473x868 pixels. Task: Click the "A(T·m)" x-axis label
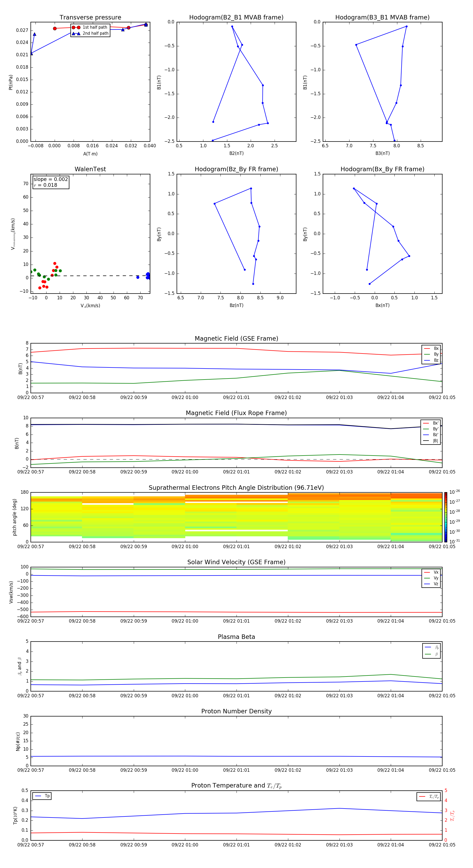coord(90,154)
